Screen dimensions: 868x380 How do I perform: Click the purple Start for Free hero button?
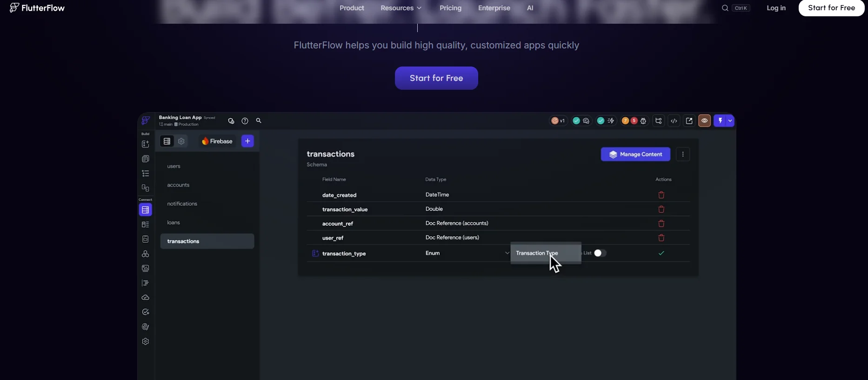click(x=436, y=78)
